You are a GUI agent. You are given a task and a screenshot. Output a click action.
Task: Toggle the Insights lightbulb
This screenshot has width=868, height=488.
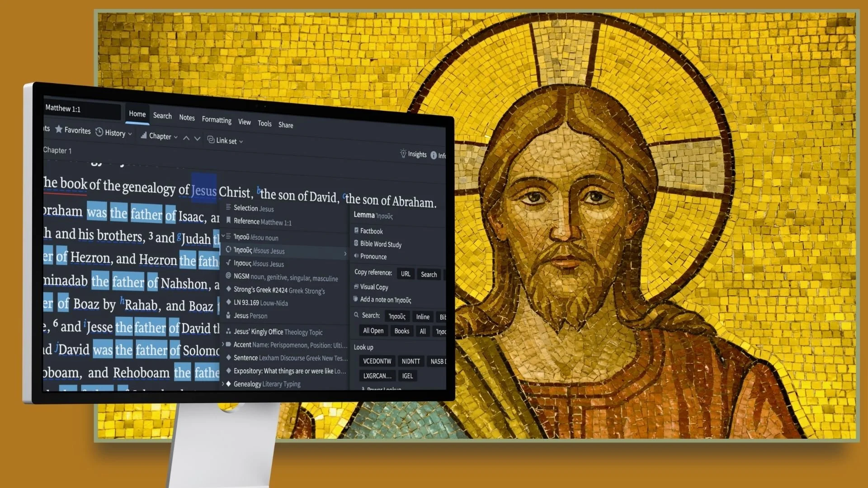(403, 154)
